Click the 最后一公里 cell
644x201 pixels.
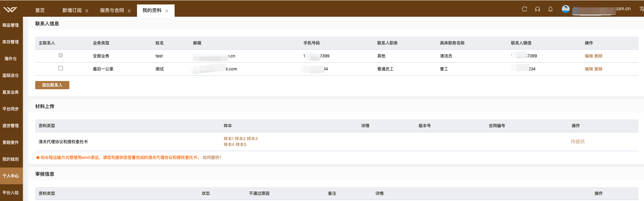[x=103, y=69]
